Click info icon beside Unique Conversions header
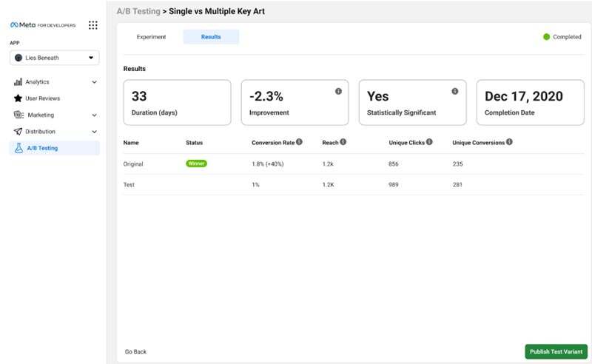The image size is (592, 364). coord(509,142)
